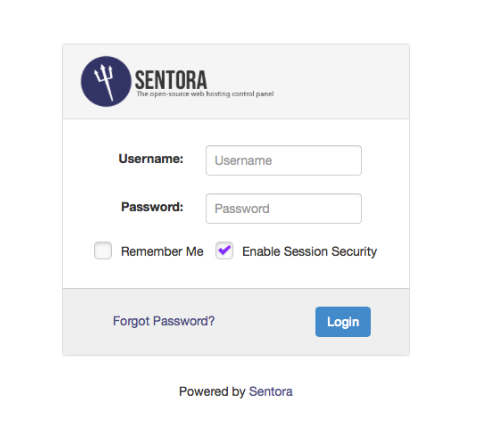Focus the Password input field

284,208
